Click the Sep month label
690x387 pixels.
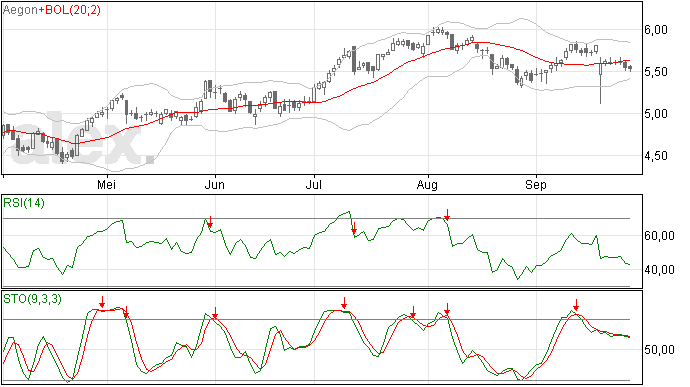pyautogui.click(x=535, y=185)
